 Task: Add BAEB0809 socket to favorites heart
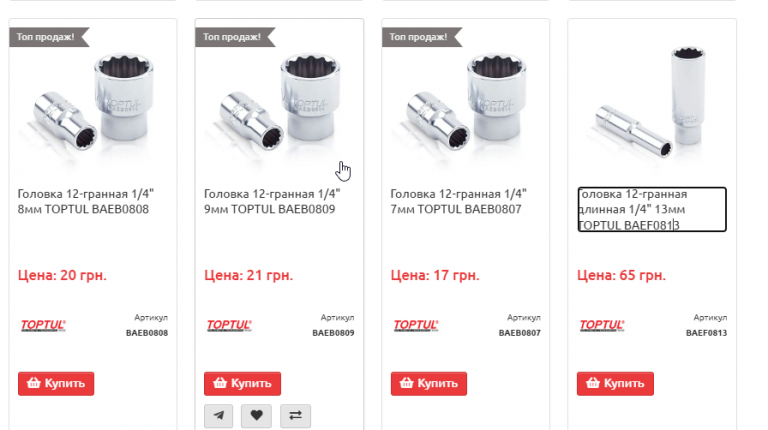pos(256,416)
